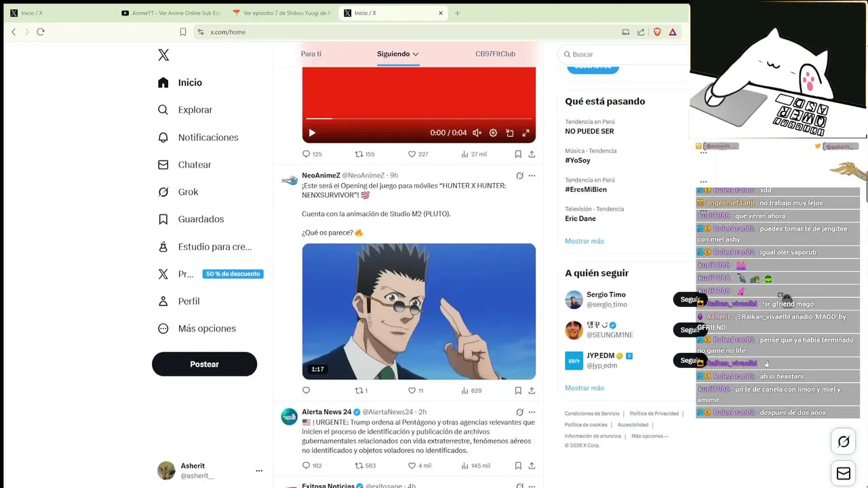
Task: View stats showing 27 mil views
Action: click(474, 154)
